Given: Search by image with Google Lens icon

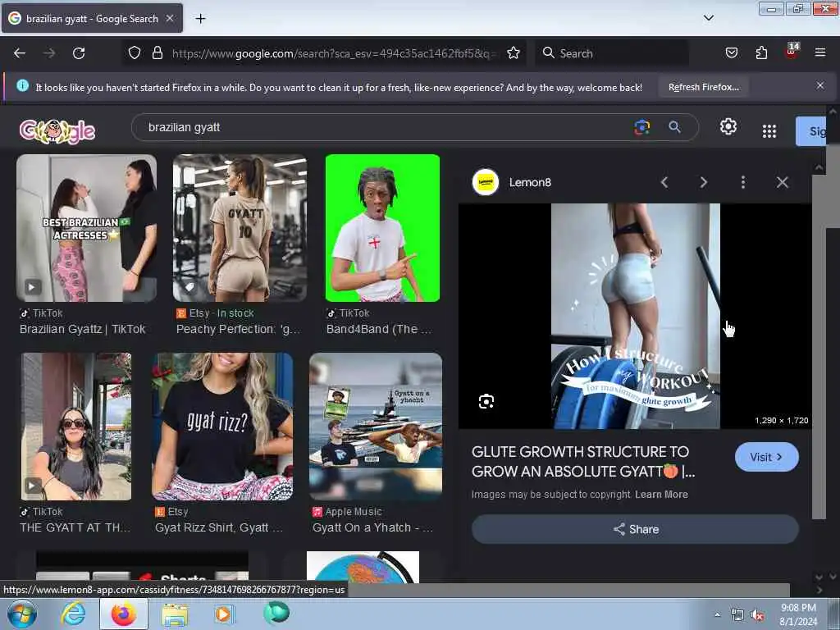Looking at the screenshot, I should point(641,127).
